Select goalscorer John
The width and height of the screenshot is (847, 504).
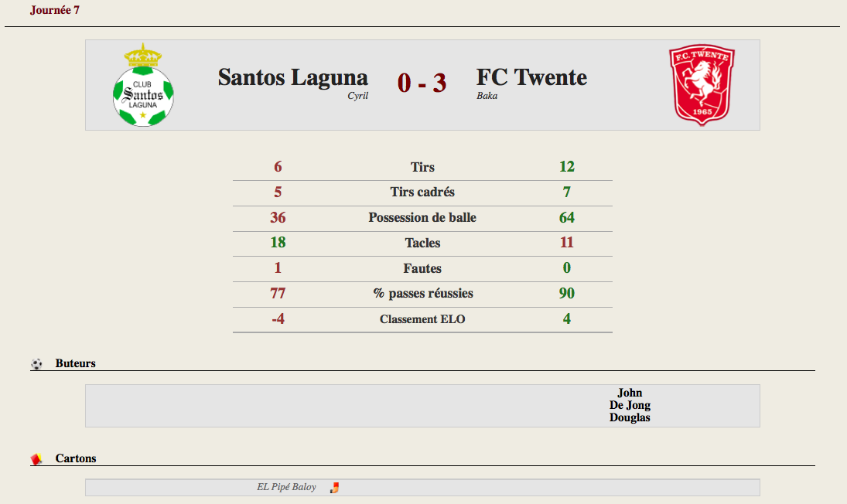pos(630,393)
